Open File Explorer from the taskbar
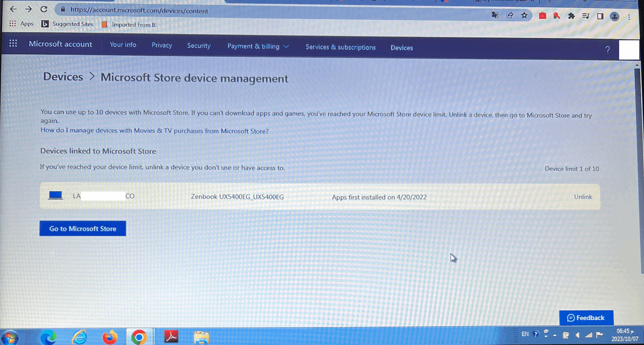Viewport: 644px width, 345px height. [x=201, y=337]
